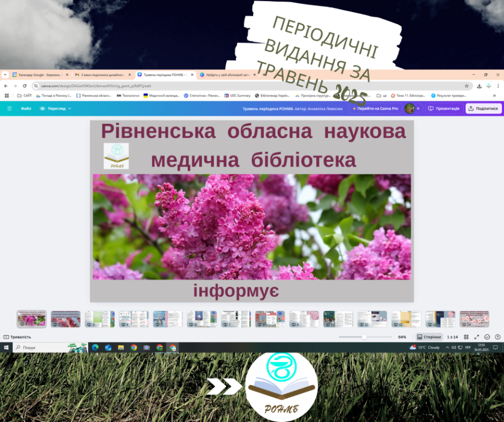Open Canva help question mark

click(498, 337)
